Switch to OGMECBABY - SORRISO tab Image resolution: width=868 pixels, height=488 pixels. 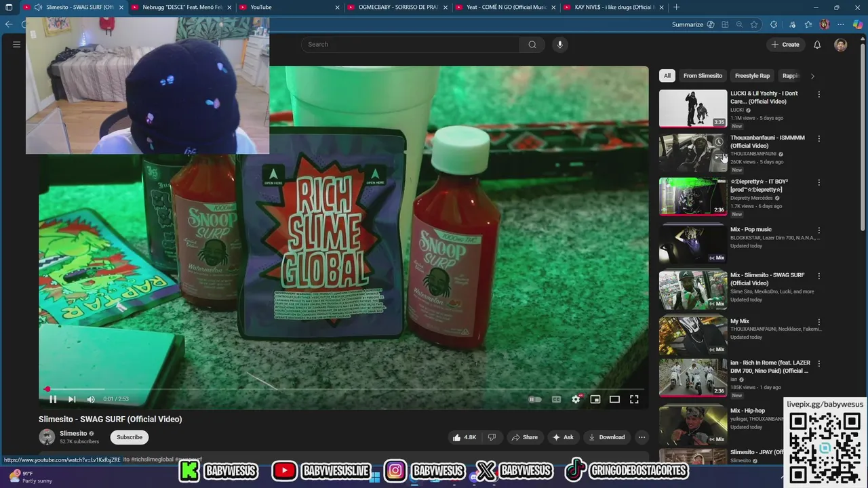point(398,7)
